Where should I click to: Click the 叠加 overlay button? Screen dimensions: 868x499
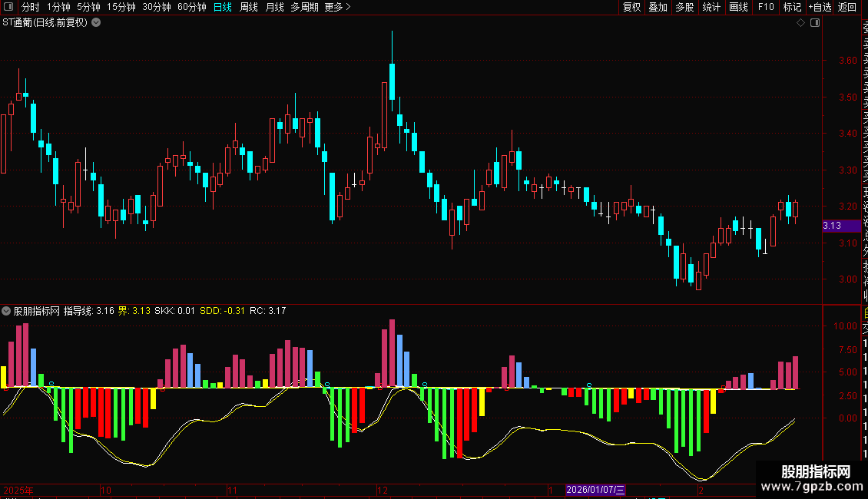click(x=658, y=7)
